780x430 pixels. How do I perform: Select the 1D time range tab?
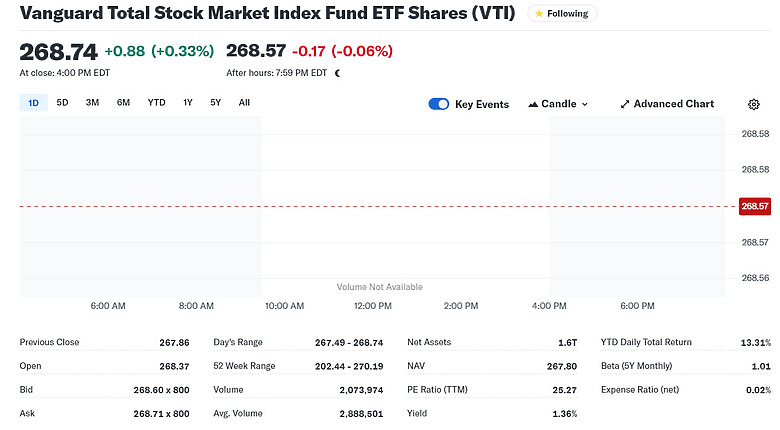[33, 103]
